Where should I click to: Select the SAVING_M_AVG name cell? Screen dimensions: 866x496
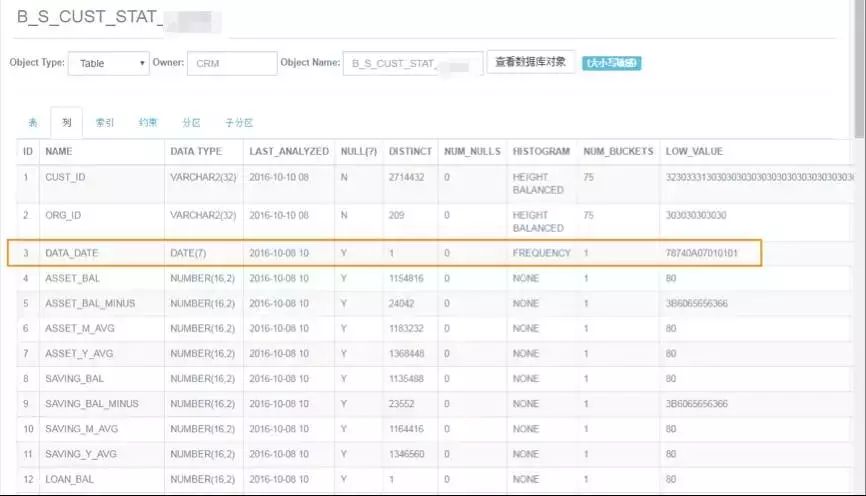(81, 429)
